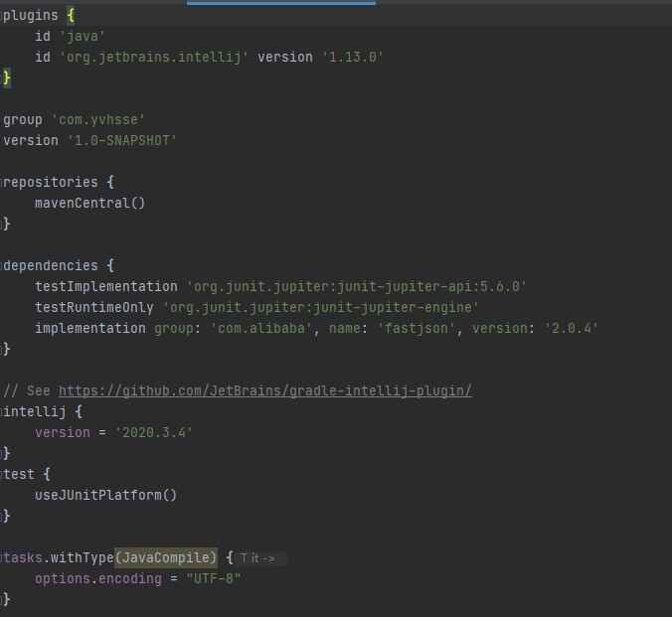
Task: Click the 'org.jetbrains.intellij' plugin id string
Action: click(x=153, y=57)
